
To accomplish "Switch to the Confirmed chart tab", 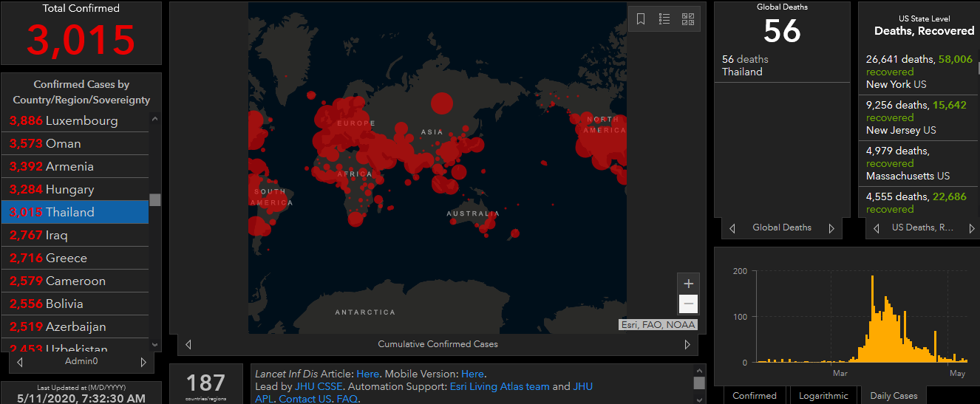I will [x=754, y=396].
